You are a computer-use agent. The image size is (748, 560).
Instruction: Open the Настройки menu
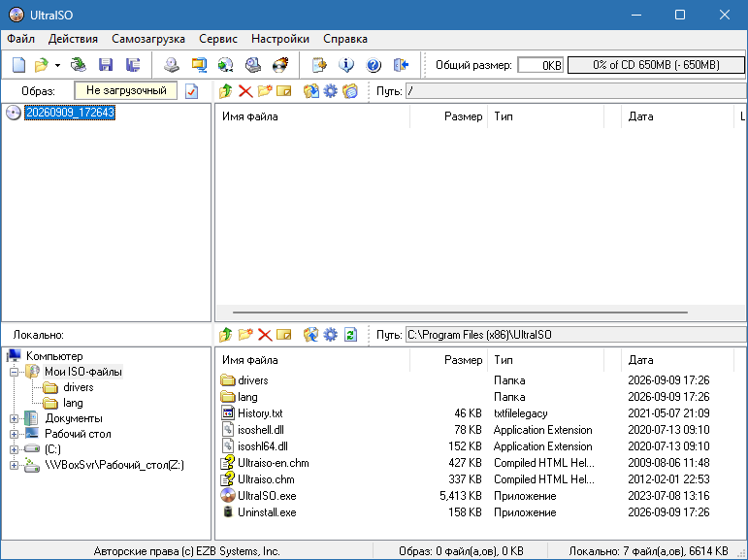[x=280, y=39]
